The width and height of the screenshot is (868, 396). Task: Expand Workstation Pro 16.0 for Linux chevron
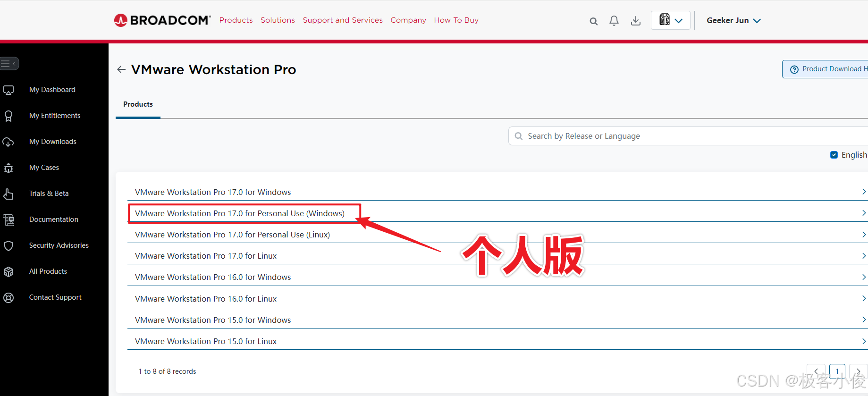pos(864,298)
